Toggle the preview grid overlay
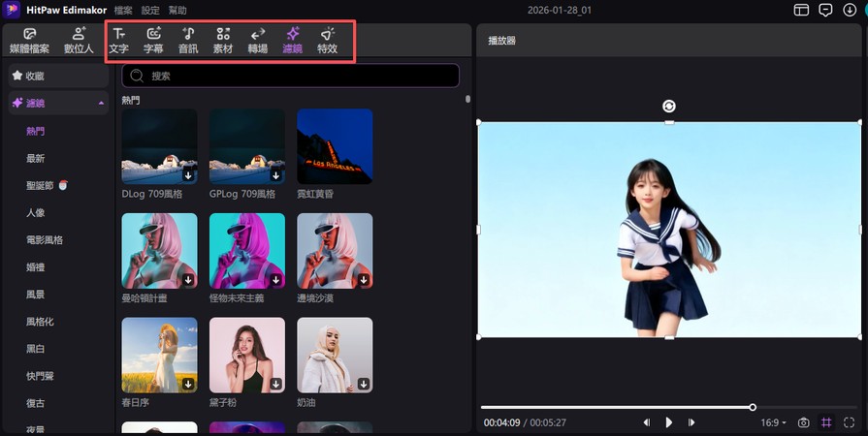Image resolution: width=868 pixels, height=436 pixels. [826, 422]
